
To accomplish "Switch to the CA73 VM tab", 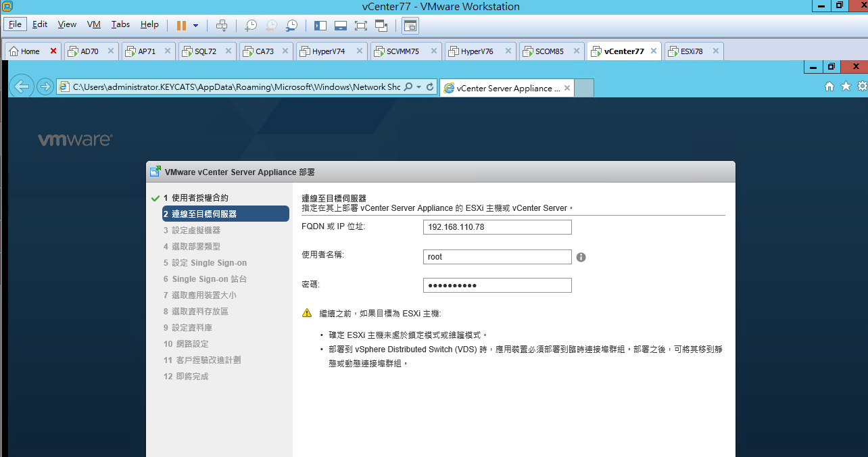I will 264,51.
